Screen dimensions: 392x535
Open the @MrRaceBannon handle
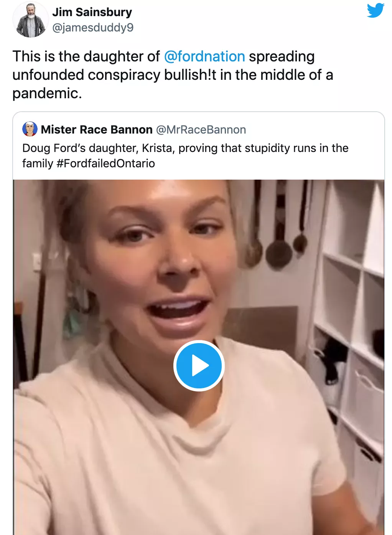201,130
